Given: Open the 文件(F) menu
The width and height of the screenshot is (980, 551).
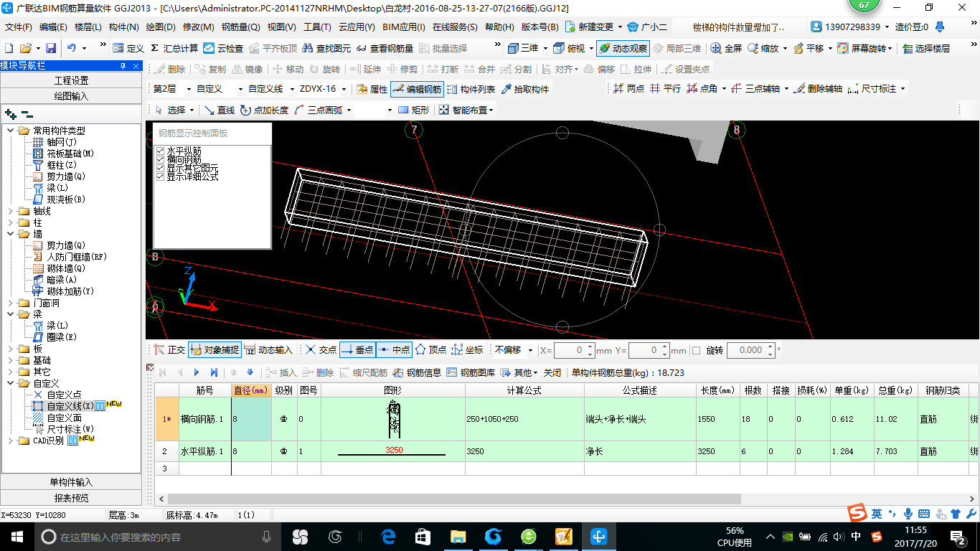Looking at the screenshot, I should (x=19, y=27).
